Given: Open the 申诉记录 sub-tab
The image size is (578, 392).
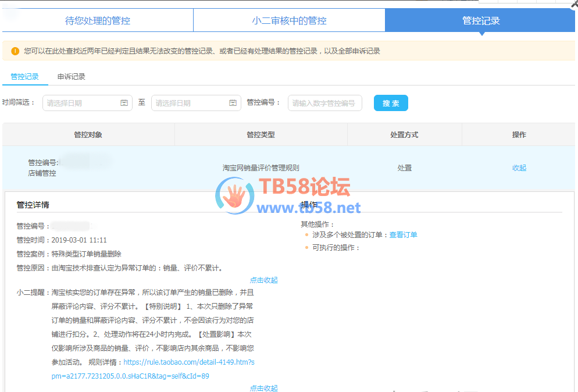Looking at the screenshot, I should click(x=72, y=77).
